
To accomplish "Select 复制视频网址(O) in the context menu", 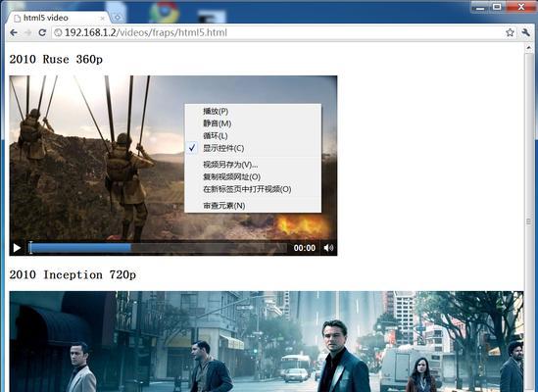I will [x=253, y=177].
